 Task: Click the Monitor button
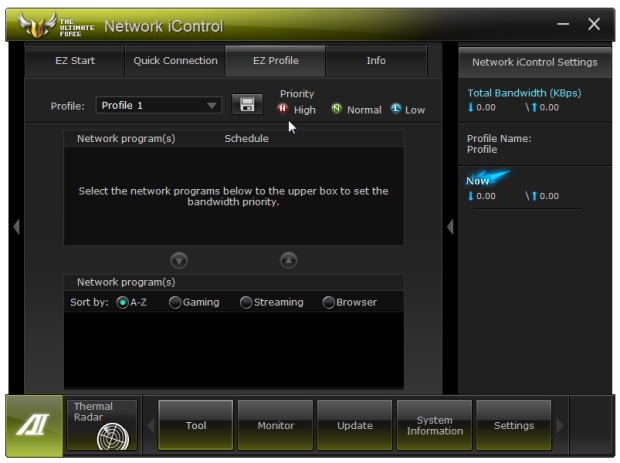pyautogui.click(x=275, y=425)
